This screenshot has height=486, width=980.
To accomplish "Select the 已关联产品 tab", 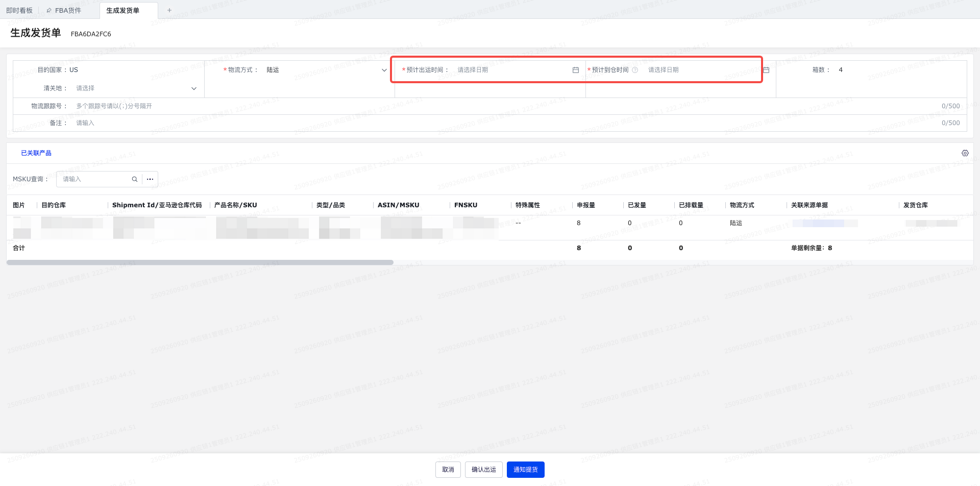I will [36, 153].
